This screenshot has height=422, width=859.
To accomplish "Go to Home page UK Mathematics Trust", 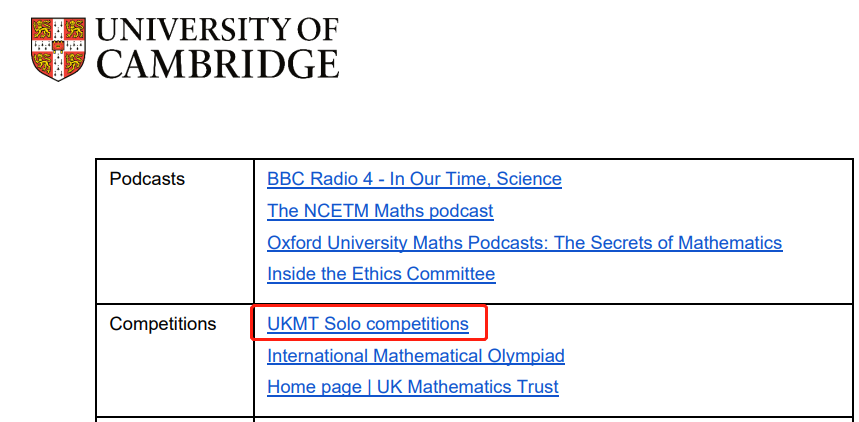I will click(413, 387).
